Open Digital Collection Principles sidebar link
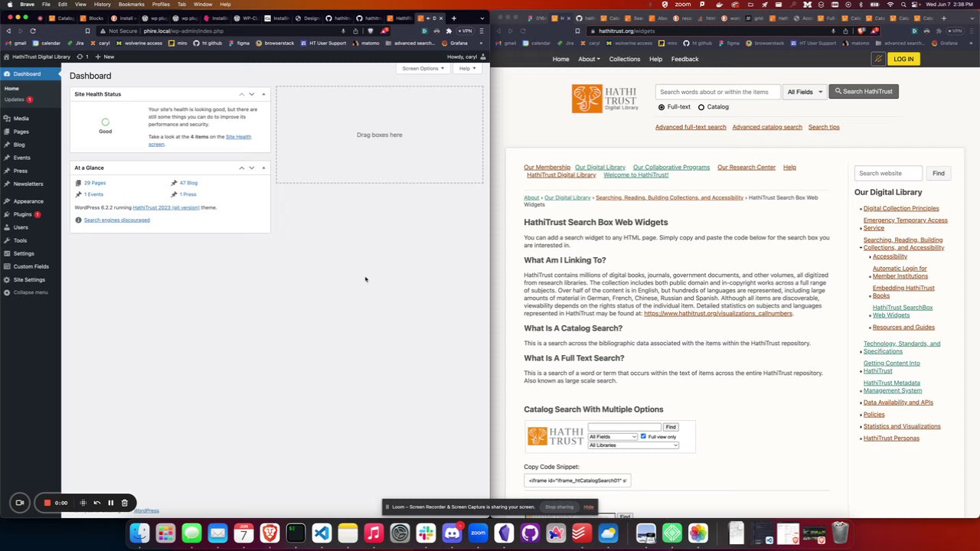Viewport: 980px width, 551px height. (901, 208)
